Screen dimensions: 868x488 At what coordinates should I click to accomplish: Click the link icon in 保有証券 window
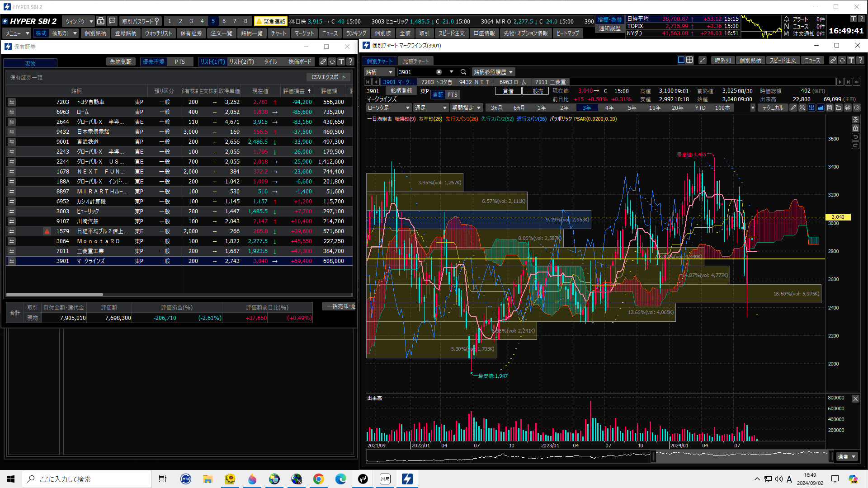point(323,61)
